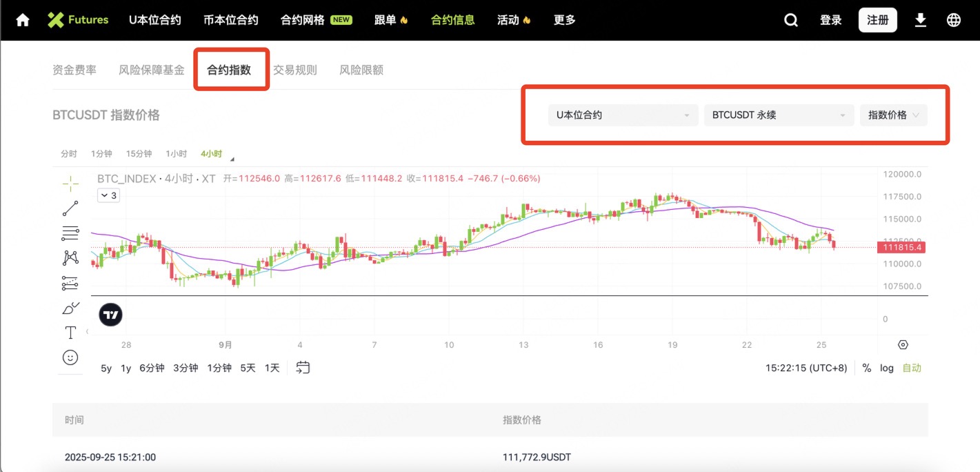
Task: Select the text annotation tool
Action: 70,333
